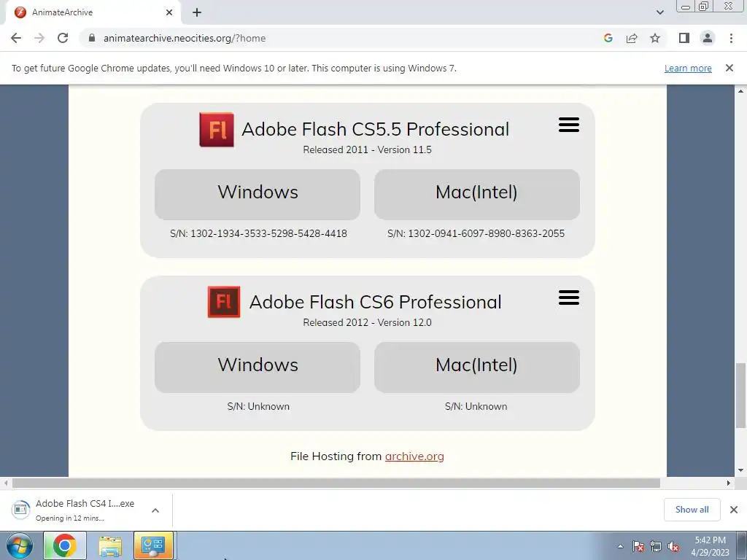Share this page icon
The height and width of the screenshot is (560, 747).
pos(632,38)
